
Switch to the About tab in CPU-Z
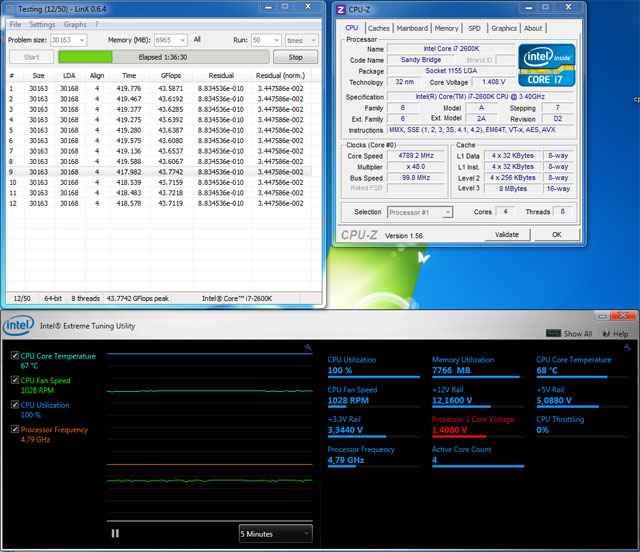point(533,28)
